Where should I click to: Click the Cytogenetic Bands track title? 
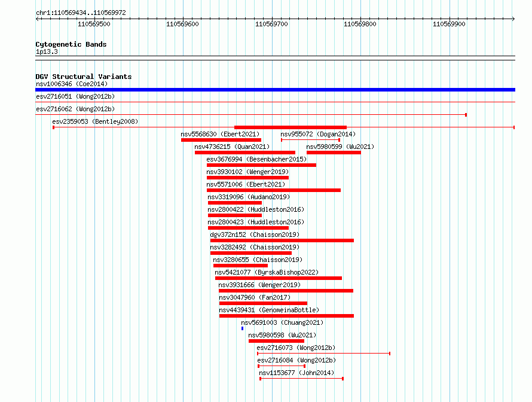(71, 44)
